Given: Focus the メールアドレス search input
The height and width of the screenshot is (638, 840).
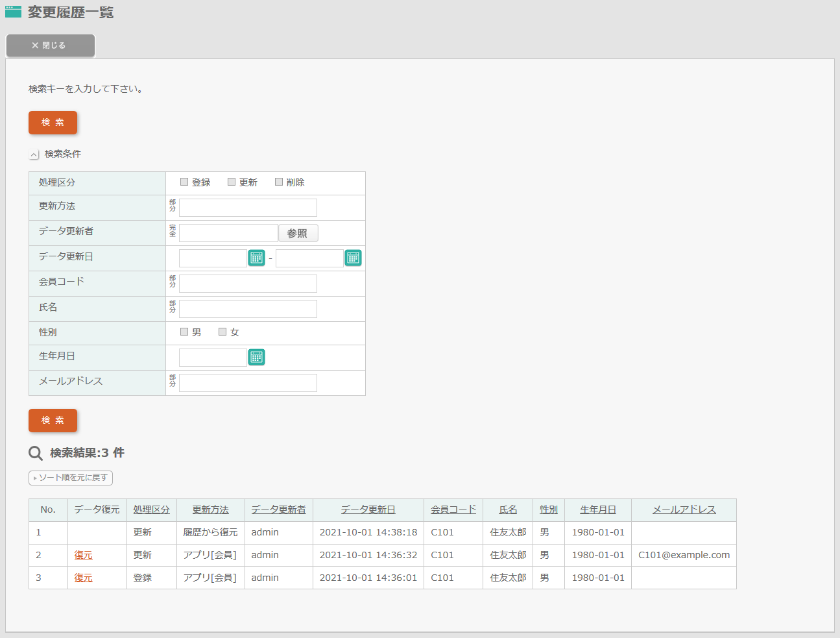Looking at the screenshot, I should pos(248,383).
